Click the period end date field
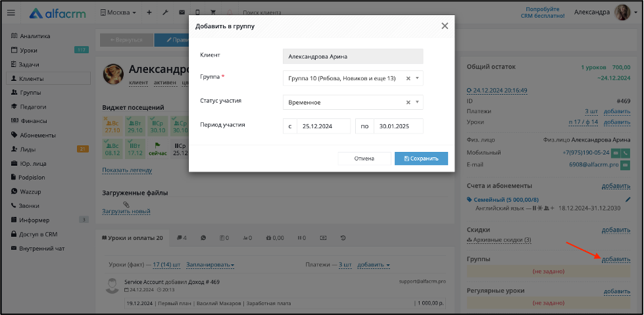644x315 pixels. [399, 126]
